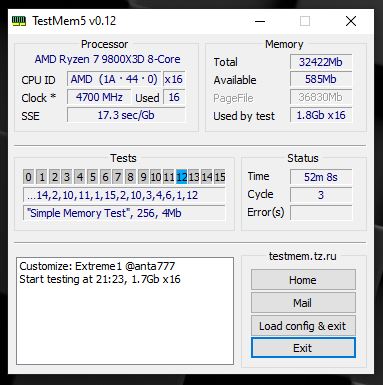This screenshot has width=383, height=385.
Task: Select test box 0
Action: click(x=29, y=177)
